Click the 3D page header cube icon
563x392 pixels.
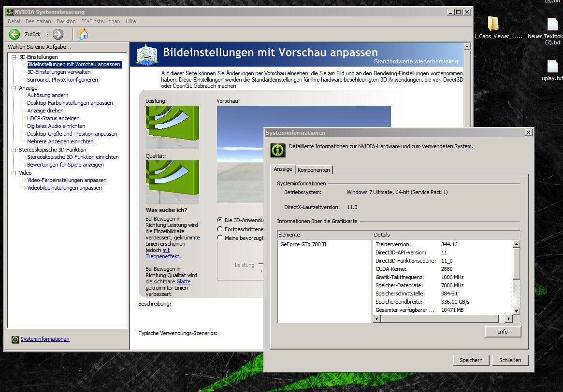[147, 55]
